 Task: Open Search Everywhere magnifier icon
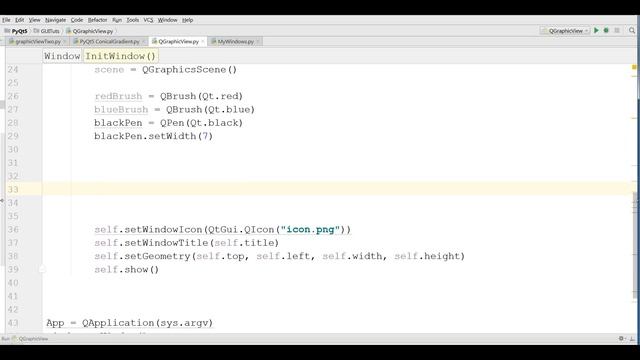pyautogui.click(x=632, y=31)
